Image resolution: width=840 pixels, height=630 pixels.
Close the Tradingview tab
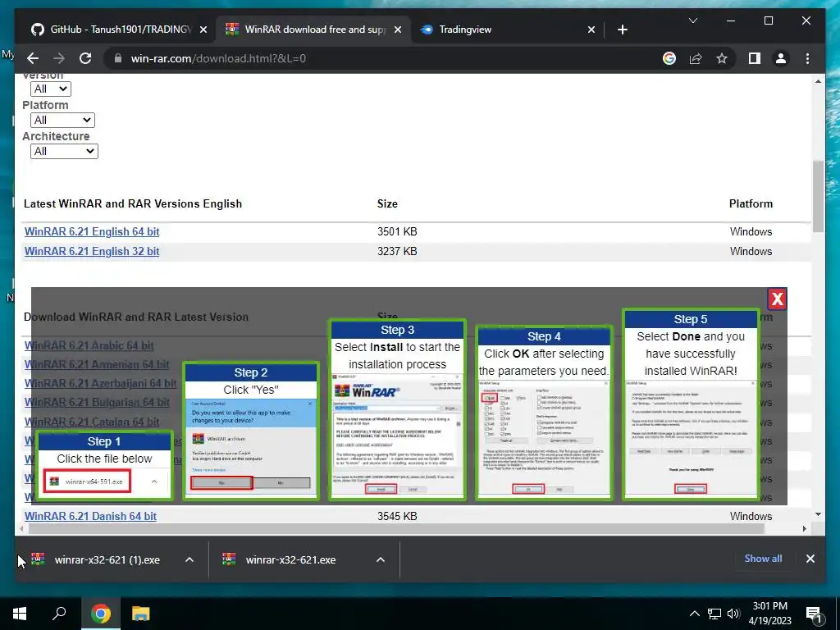pos(591,30)
